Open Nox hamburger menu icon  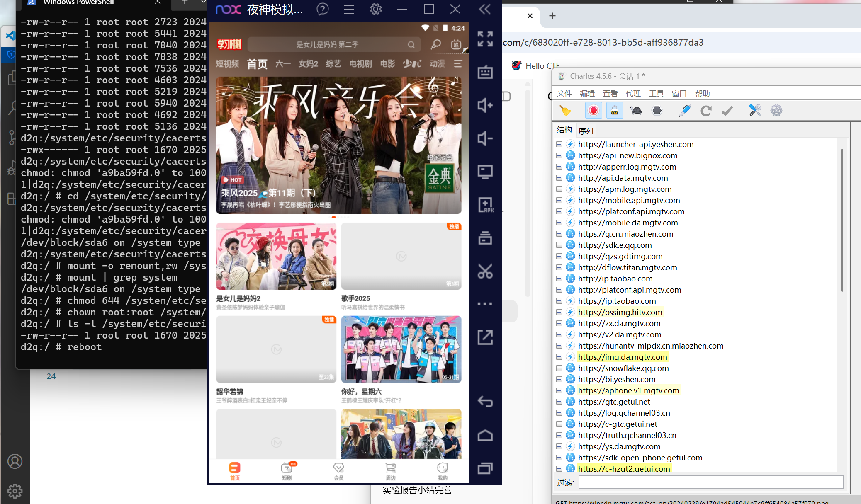click(x=349, y=9)
